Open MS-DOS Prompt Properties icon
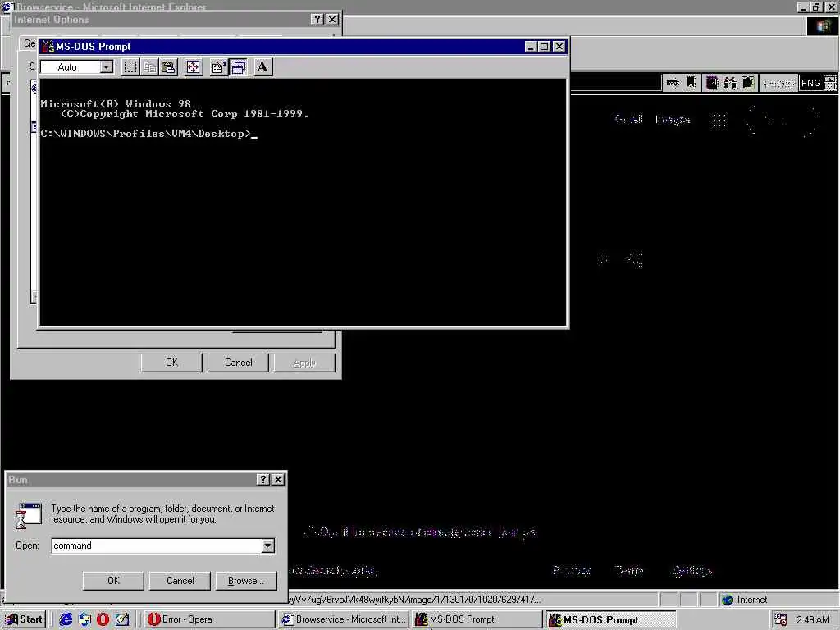Image resolution: width=840 pixels, height=630 pixels. (x=218, y=67)
